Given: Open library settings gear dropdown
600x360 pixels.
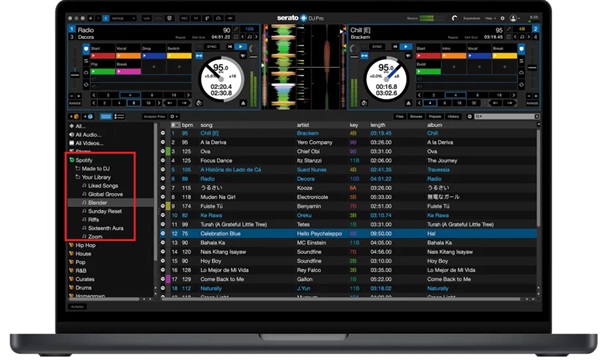Looking at the screenshot, I should click(x=174, y=116).
